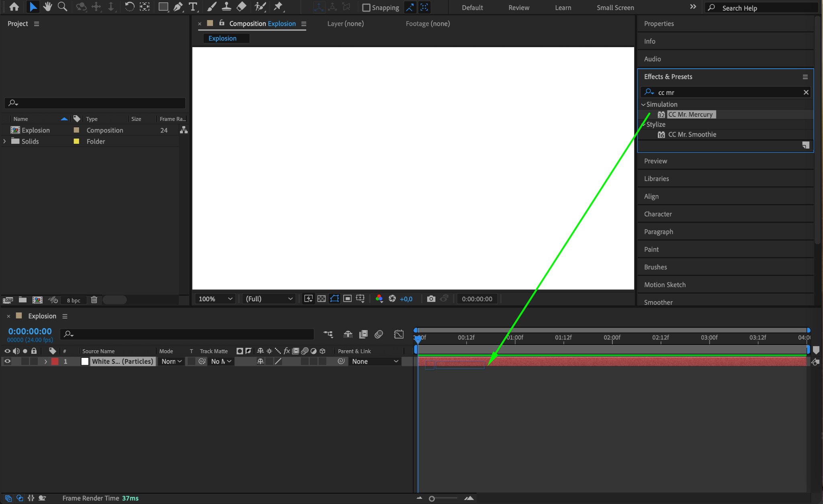Enable the Snapping checkbox
Viewport: 823px width, 504px height.
coord(366,8)
